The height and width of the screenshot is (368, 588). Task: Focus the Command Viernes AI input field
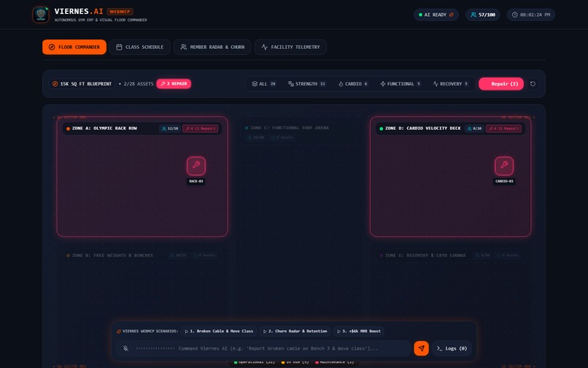[278, 348]
